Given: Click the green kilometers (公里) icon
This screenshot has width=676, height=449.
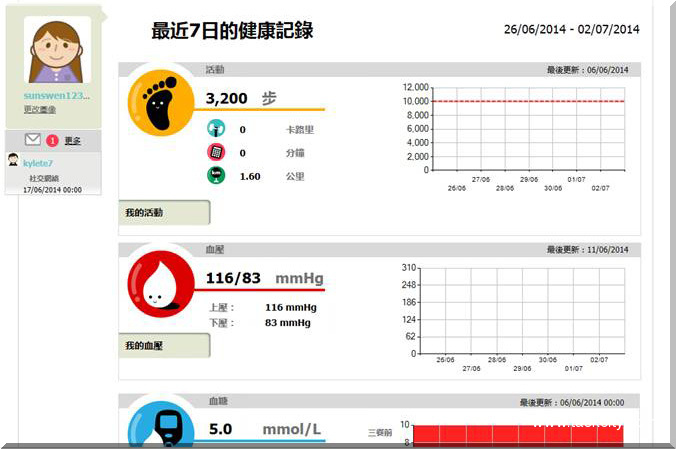Looking at the screenshot, I should (x=215, y=175).
